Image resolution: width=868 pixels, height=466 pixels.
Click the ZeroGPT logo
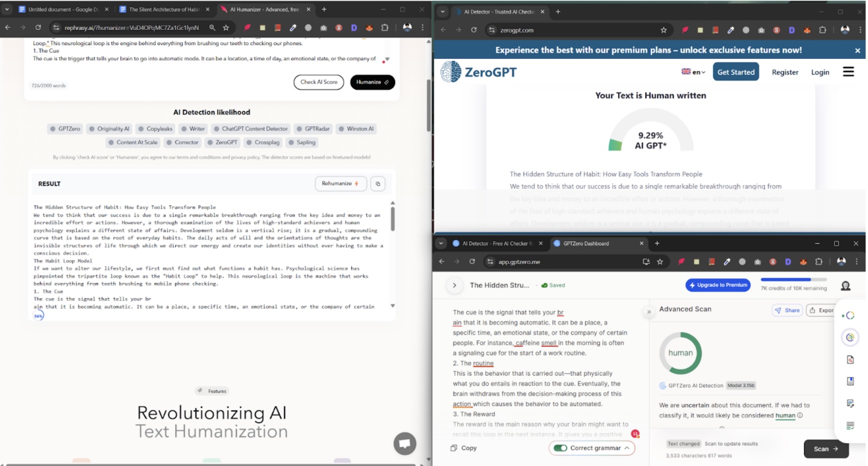pyautogui.click(x=479, y=72)
